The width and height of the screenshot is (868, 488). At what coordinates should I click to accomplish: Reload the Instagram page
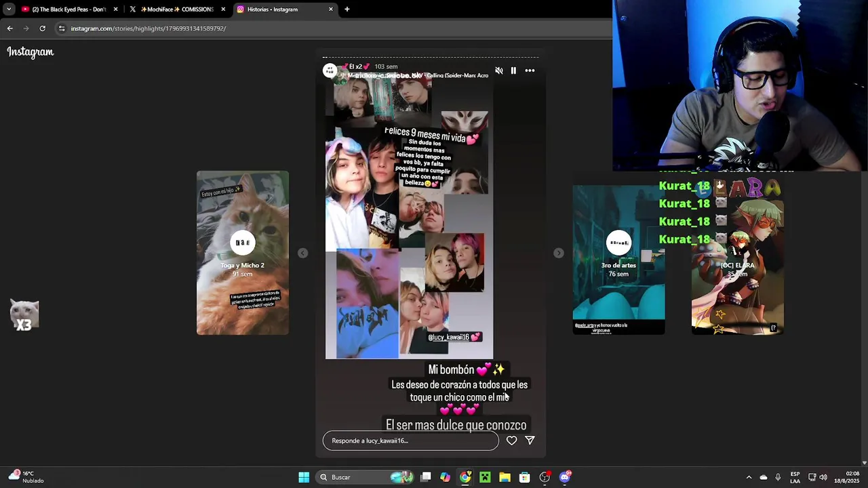(42, 28)
